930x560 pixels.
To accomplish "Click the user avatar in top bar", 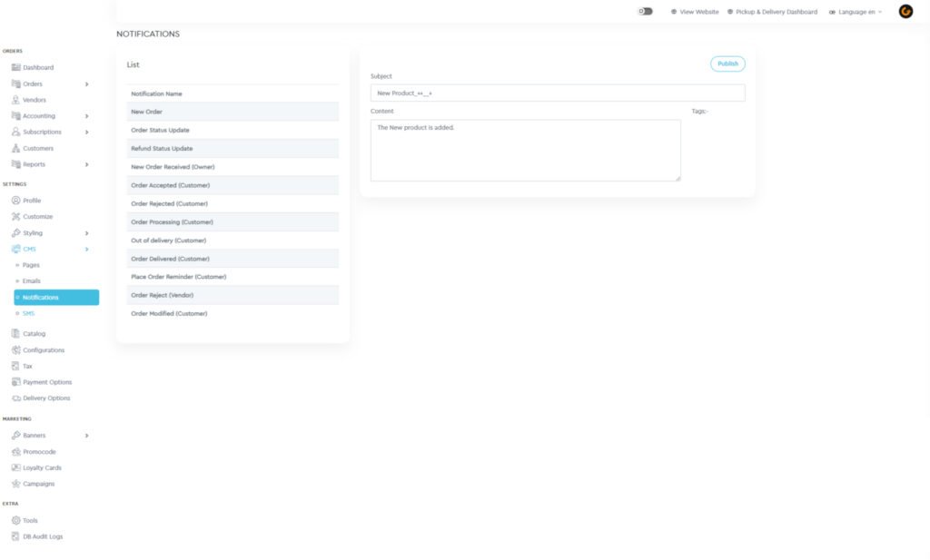I will 905,12.
